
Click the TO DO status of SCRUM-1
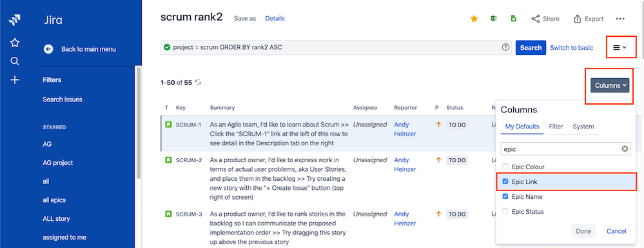pos(456,125)
